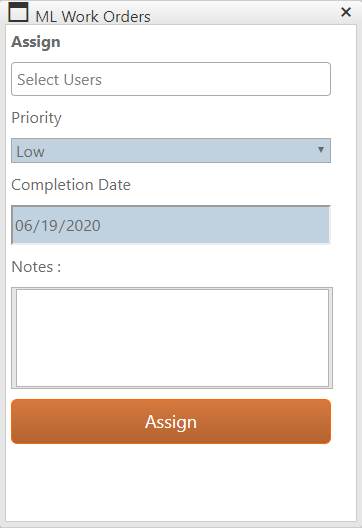Close the ML Work Orders dialog
This screenshot has width=362, height=528.
(x=346, y=12)
